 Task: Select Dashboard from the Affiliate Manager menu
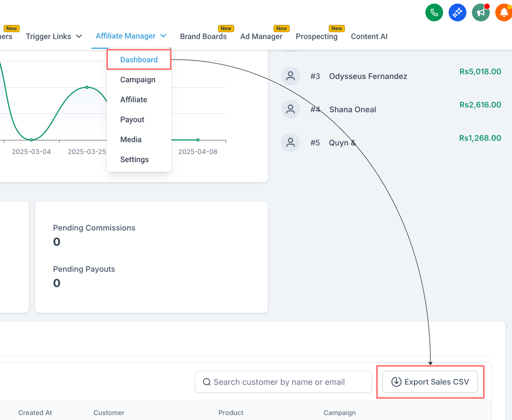point(139,60)
